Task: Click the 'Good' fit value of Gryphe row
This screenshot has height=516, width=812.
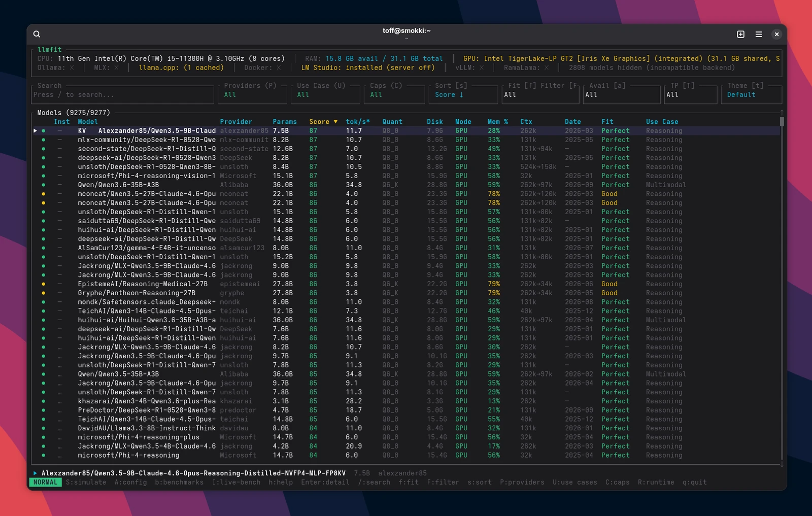Action: pyautogui.click(x=610, y=293)
